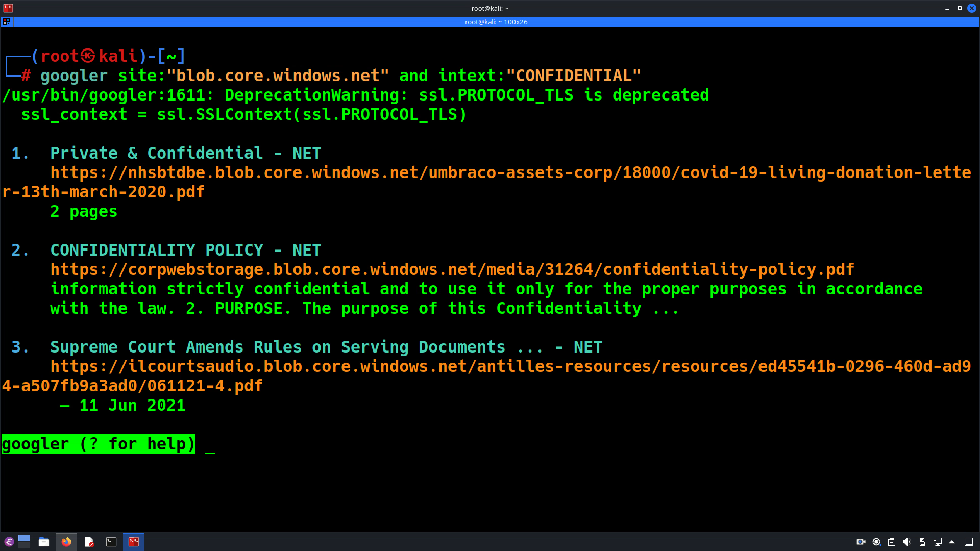Launch Firefox from the taskbar
The width and height of the screenshot is (980, 551).
point(66,542)
